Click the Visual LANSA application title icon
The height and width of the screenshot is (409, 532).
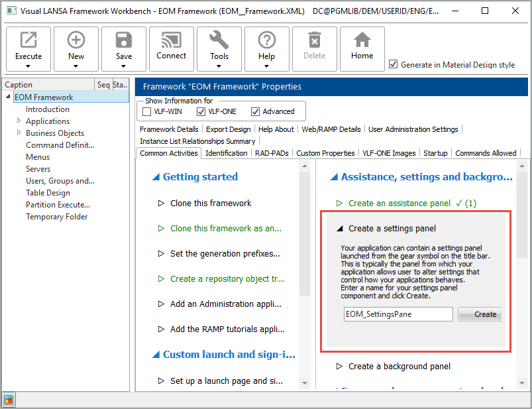11,11
